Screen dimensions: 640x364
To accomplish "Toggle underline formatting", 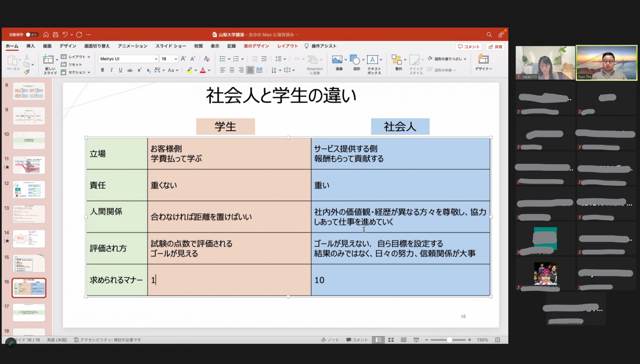I will click(x=120, y=70).
